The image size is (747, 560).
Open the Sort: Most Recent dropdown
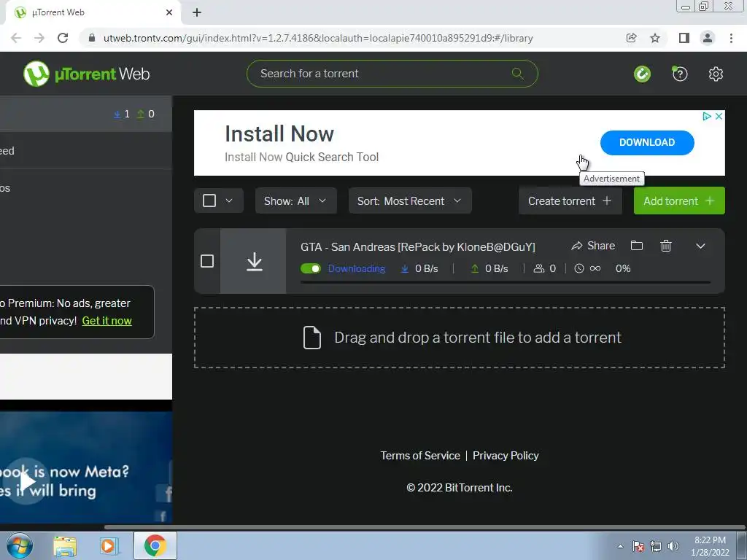tap(410, 201)
